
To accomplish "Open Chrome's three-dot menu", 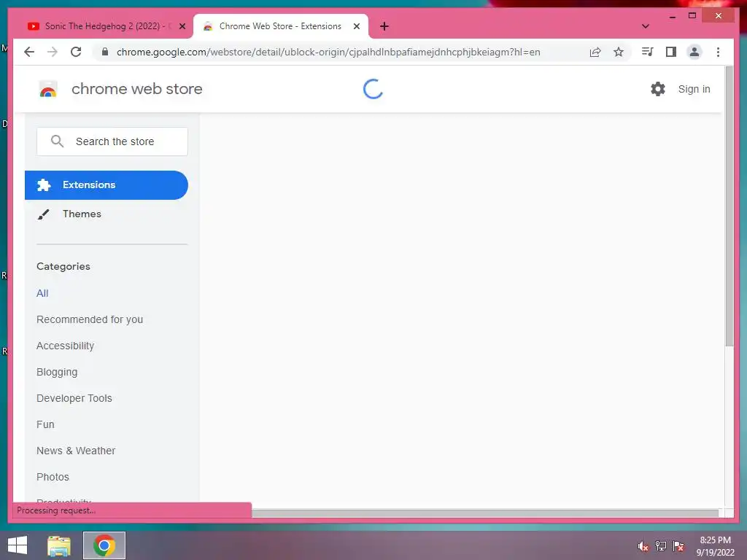I will point(718,52).
